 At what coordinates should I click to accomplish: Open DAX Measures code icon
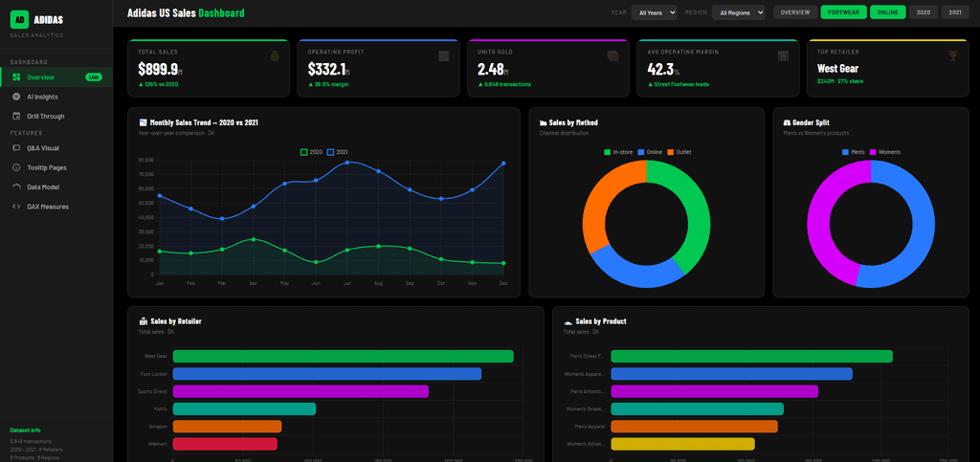[x=16, y=206]
